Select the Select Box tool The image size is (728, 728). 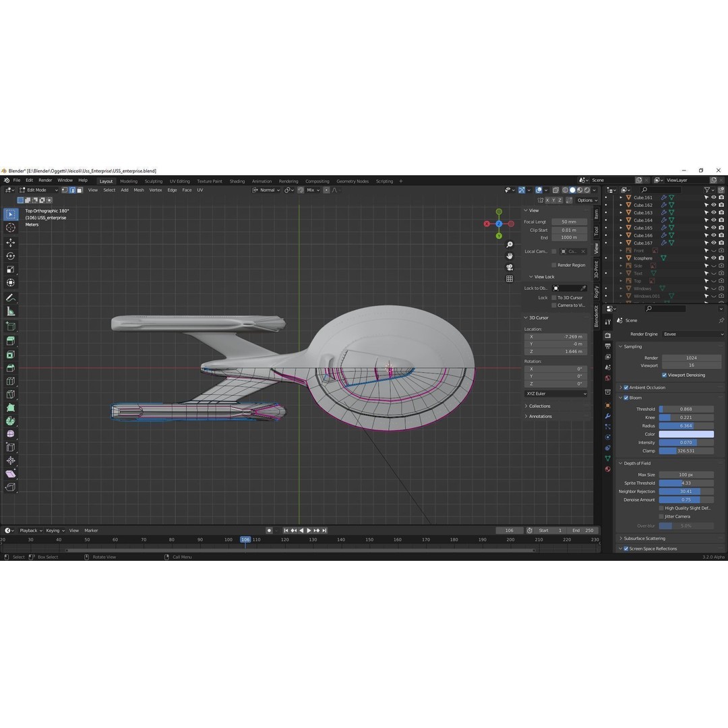[x=11, y=214]
